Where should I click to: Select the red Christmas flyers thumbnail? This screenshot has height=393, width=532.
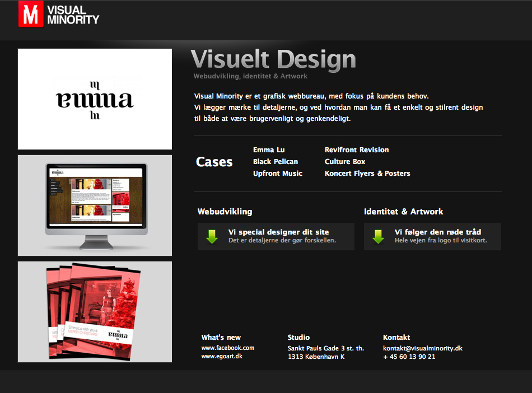[95, 312]
